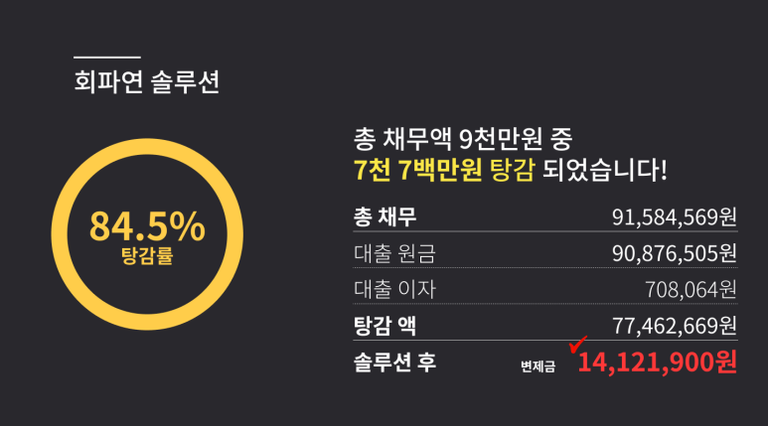Select the 탕감 액 row label
The image size is (768, 426).
pyautogui.click(x=385, y=325)
